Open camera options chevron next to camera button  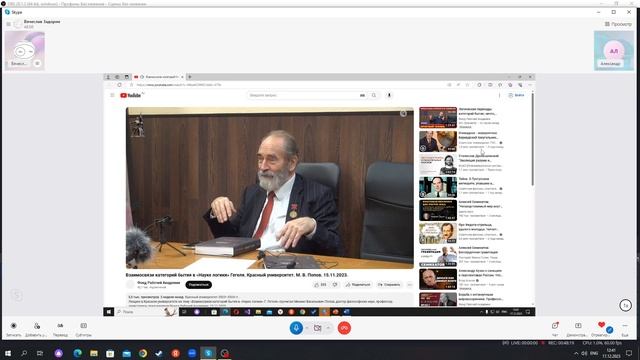point(328,328)
